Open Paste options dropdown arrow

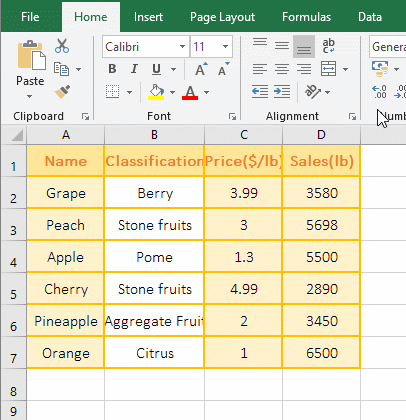pos(30,97)
